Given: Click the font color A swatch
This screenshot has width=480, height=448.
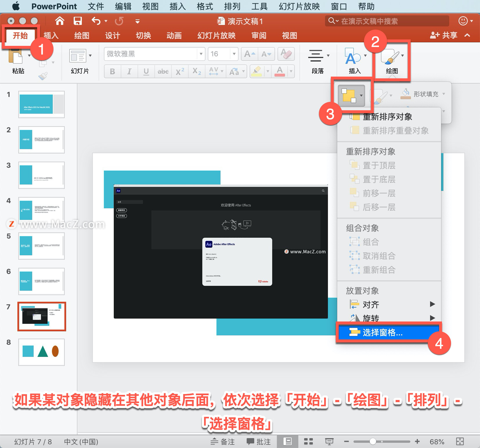Looking at the screenshot, I should (x=280, y=71).
